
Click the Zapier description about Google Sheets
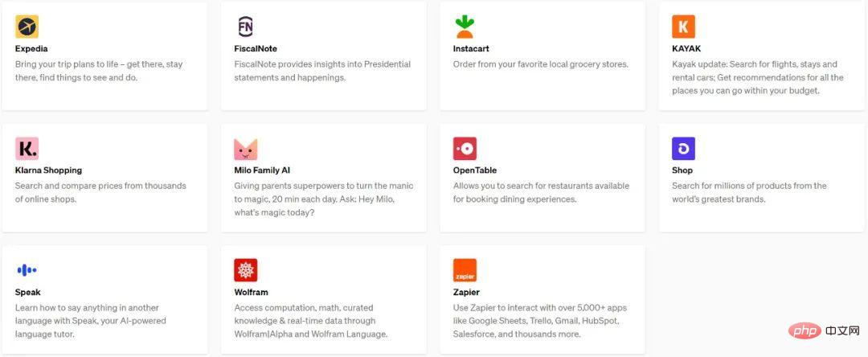[540, 321]
